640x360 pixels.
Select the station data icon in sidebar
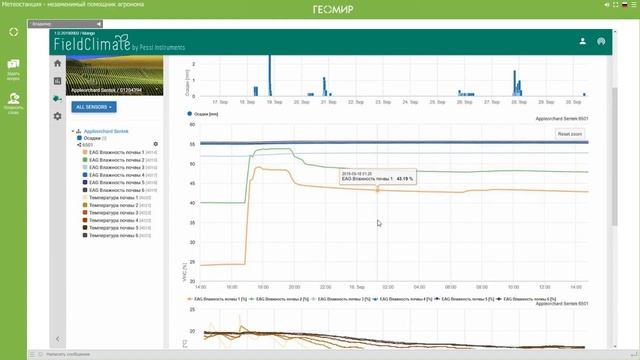pos(58,99)
